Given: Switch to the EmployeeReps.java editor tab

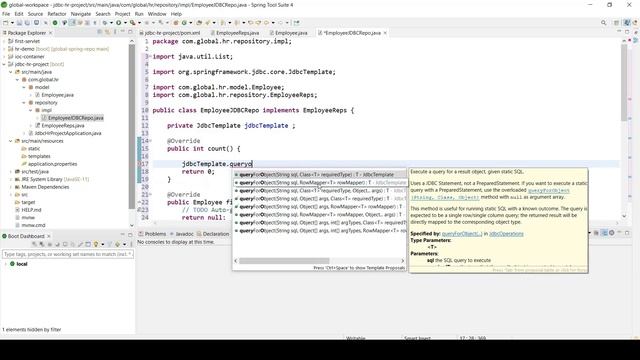Looking at the screenshot, I should [234, 33].
